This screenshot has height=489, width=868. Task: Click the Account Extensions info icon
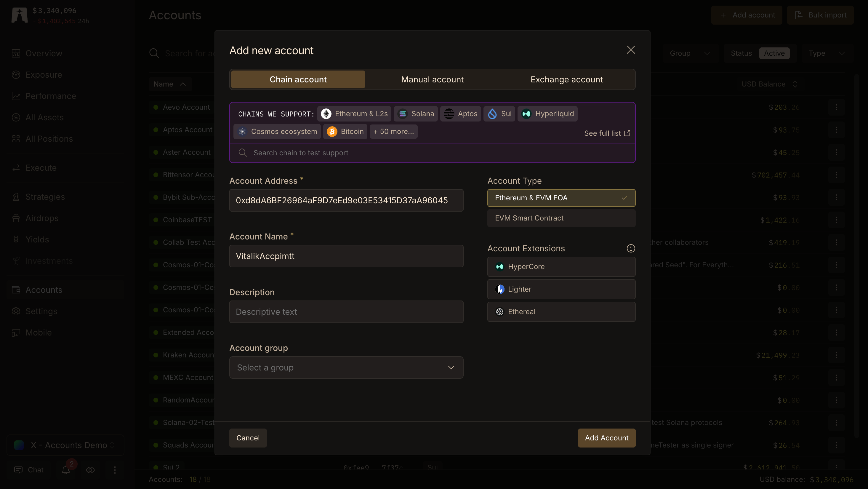pyautogui.click(x=630, y=248)
